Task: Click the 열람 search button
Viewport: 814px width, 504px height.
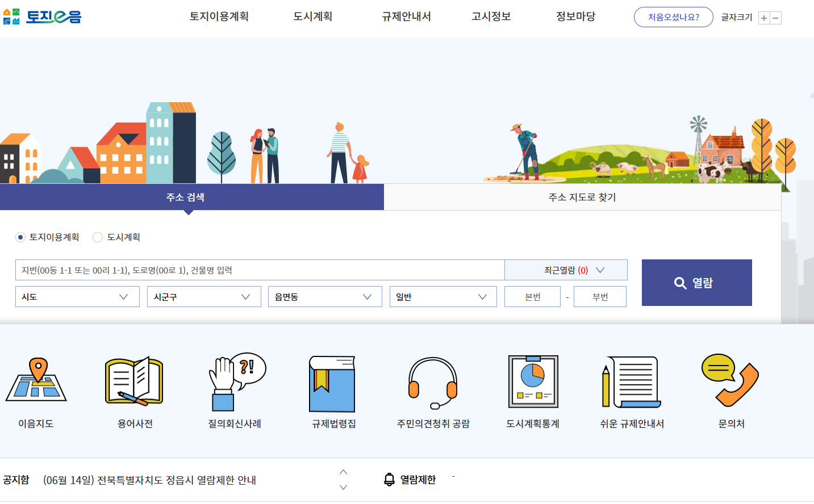Action: tap(696, 283)
